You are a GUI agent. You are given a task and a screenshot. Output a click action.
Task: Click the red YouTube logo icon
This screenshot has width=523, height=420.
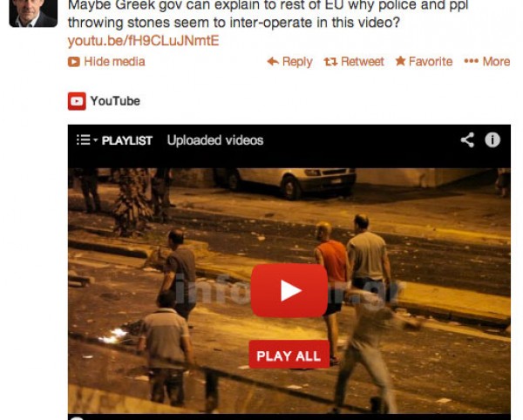pos(77,101)
